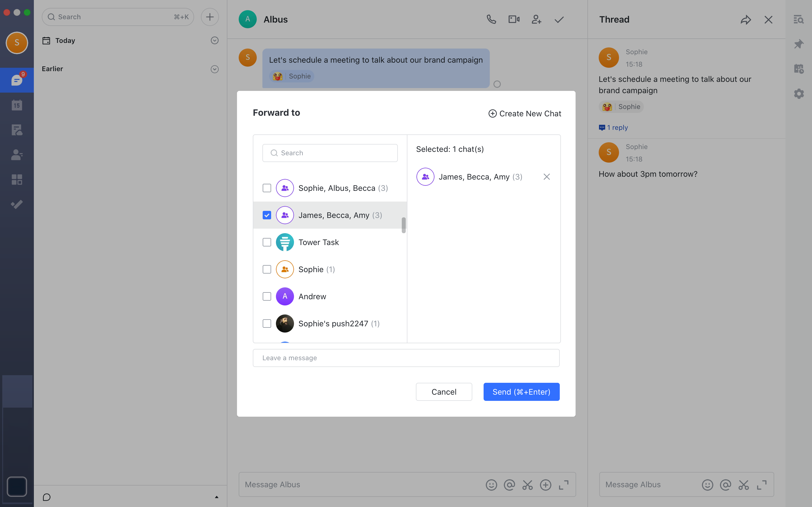Click the add member icon

point(536,19)
